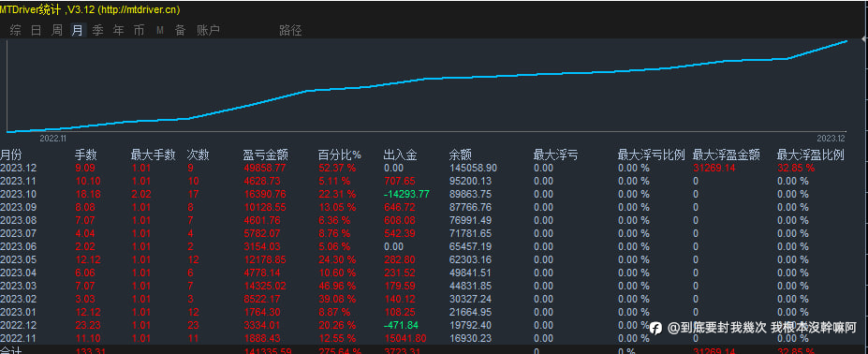Screen dimensions: 868x354
Task: Open the 账户 account tab
Action: tap(208, 31)
